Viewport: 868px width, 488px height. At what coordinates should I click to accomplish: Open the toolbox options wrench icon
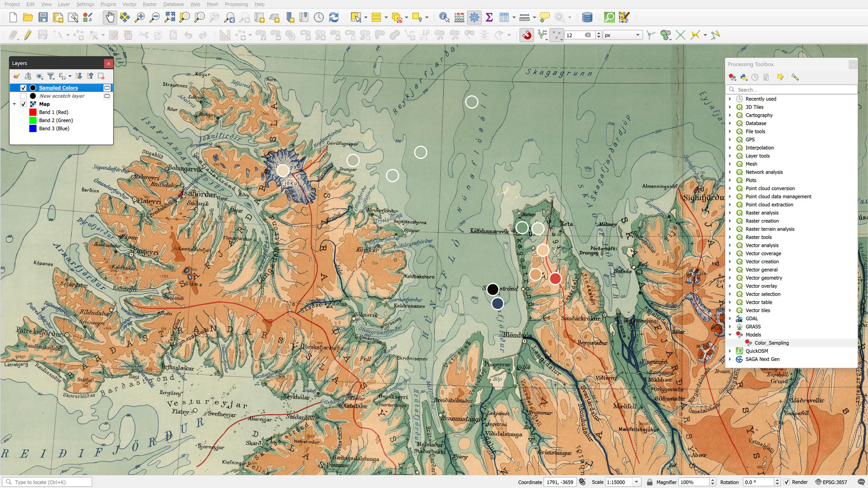click(795, 77)
